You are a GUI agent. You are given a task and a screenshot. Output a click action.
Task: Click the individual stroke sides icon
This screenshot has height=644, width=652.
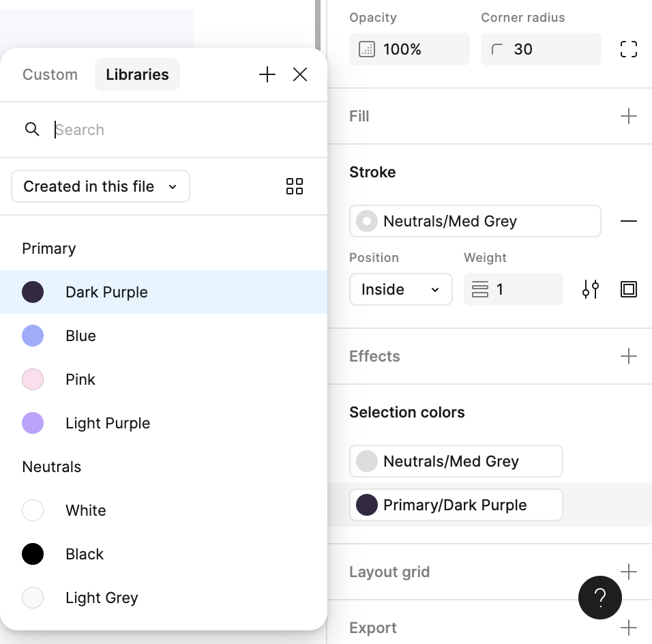point(628,289)
